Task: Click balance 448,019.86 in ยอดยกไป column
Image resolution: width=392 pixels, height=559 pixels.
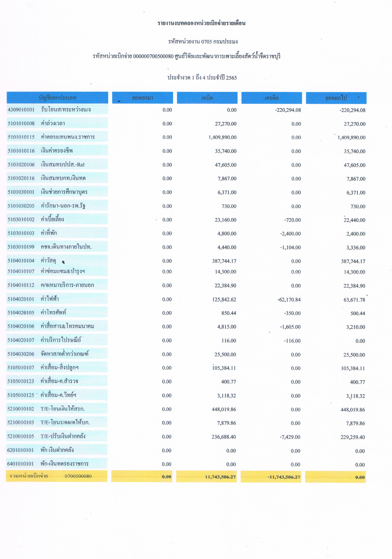Action: coord(353,410)
